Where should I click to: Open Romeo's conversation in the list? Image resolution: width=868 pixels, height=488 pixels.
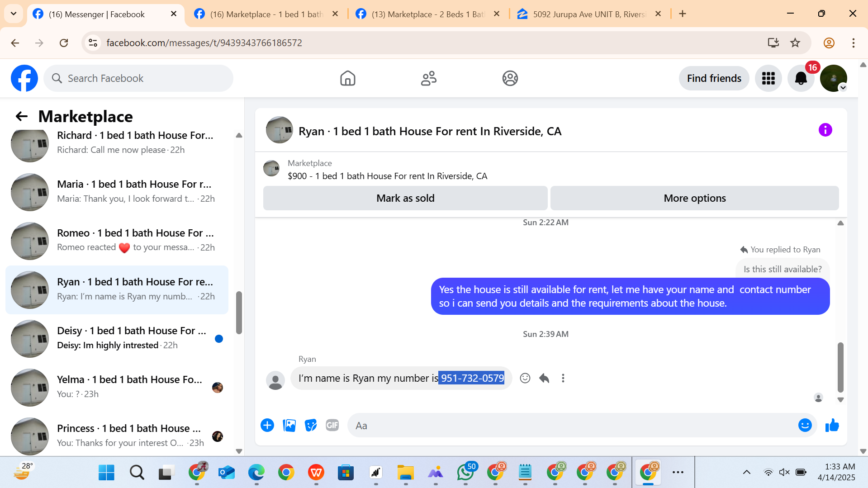pos(118,241)
